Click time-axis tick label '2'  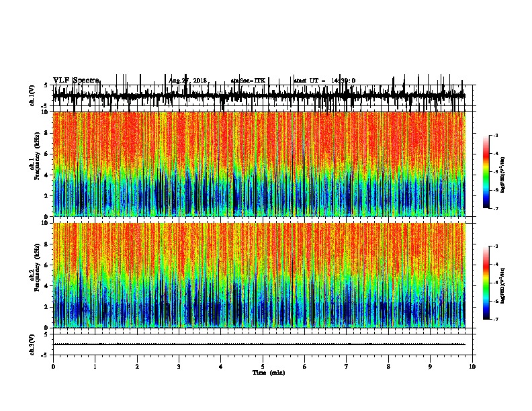click(137, 367)
